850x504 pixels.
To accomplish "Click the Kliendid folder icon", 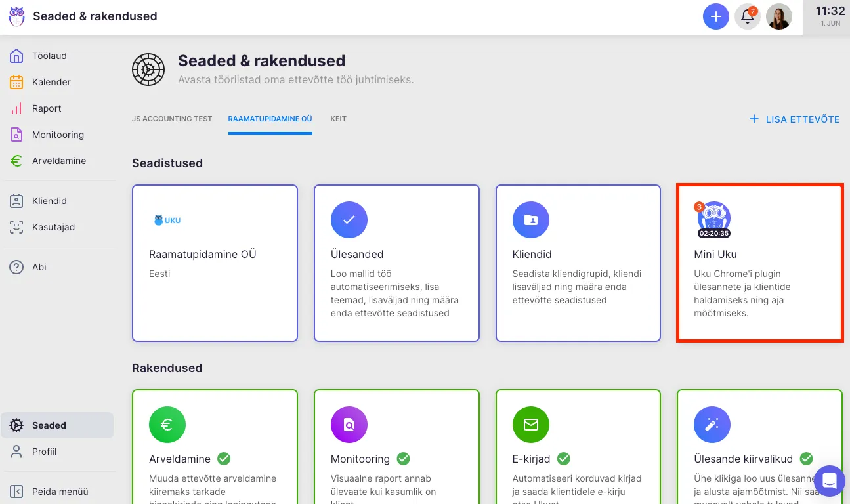I will pyautogui.click(x=530, y=220).
